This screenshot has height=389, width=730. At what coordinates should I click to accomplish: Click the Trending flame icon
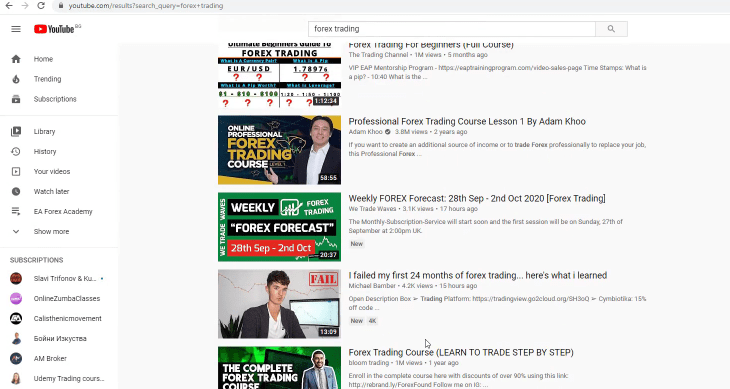(16, 79)
